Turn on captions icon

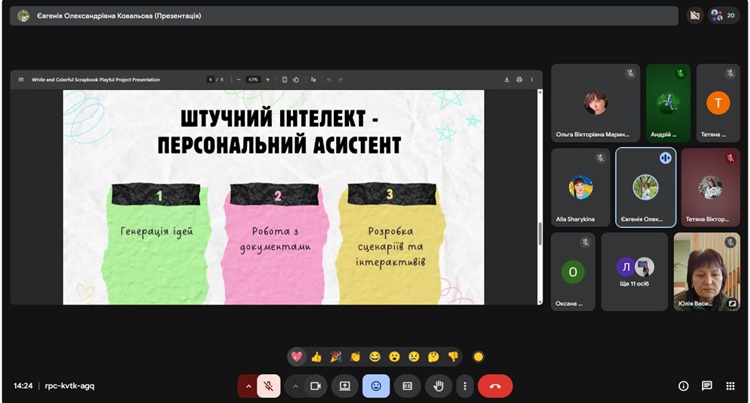click(x=407, y=385)
